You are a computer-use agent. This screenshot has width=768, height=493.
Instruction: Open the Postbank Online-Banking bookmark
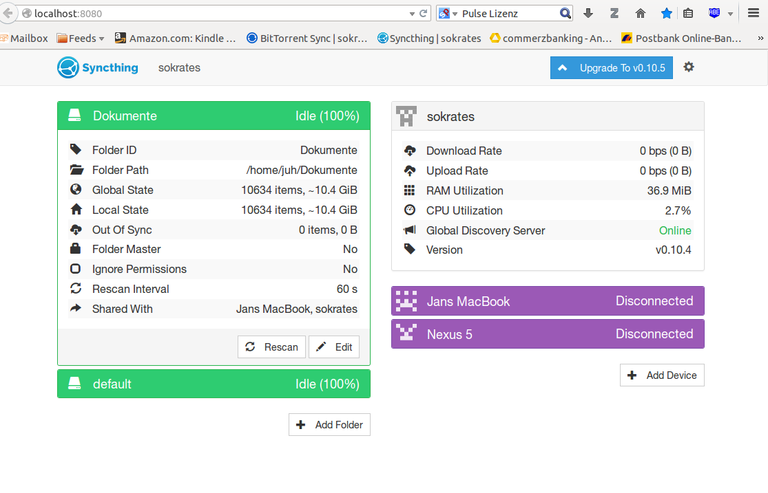pyautogui.click(x=681, y=38)
